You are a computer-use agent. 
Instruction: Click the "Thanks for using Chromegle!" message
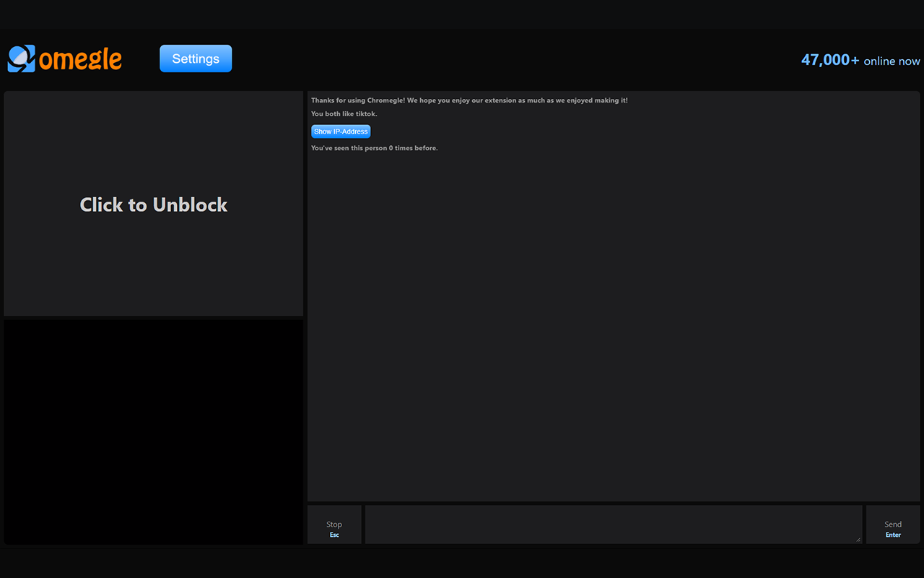469,100
